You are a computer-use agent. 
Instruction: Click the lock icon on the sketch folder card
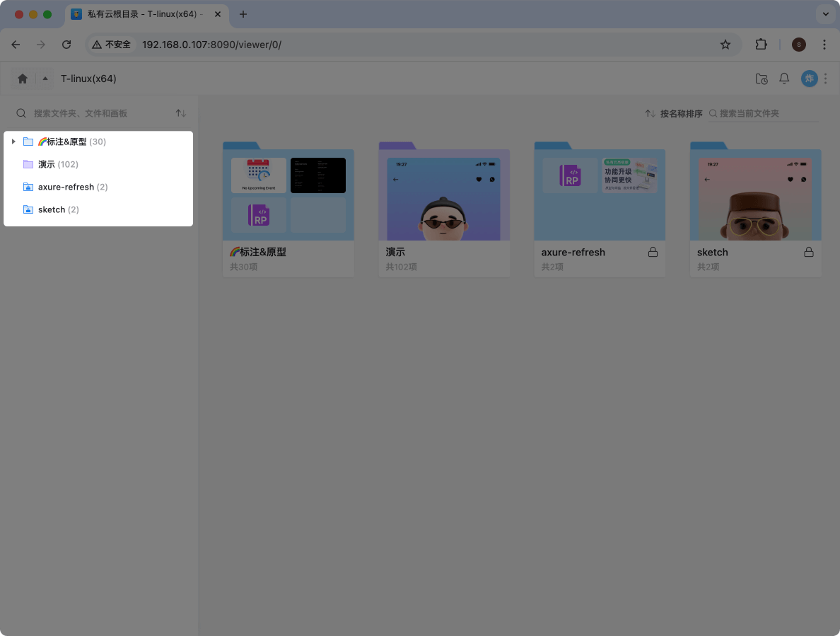(x=808, y=251)
